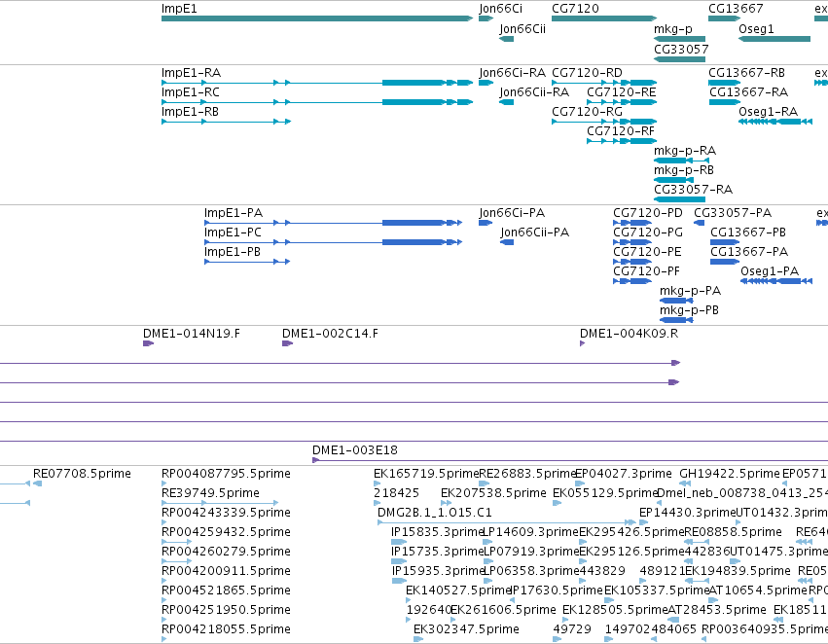
Task: Select the DME1-003E18 clone label
Action: point(355,450)
